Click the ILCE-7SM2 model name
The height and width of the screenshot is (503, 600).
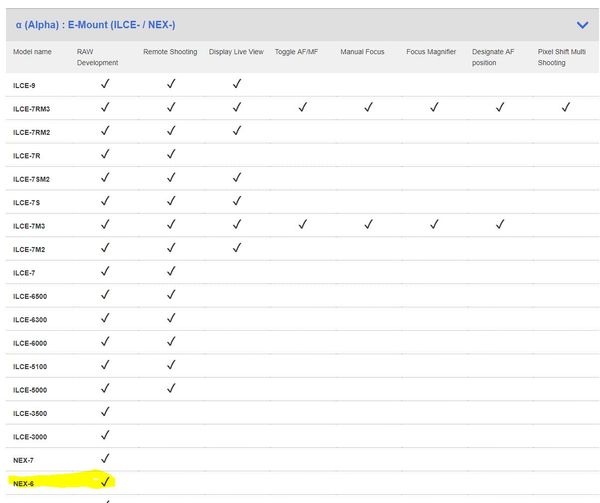pyautogui.click(x=33, y=178)
